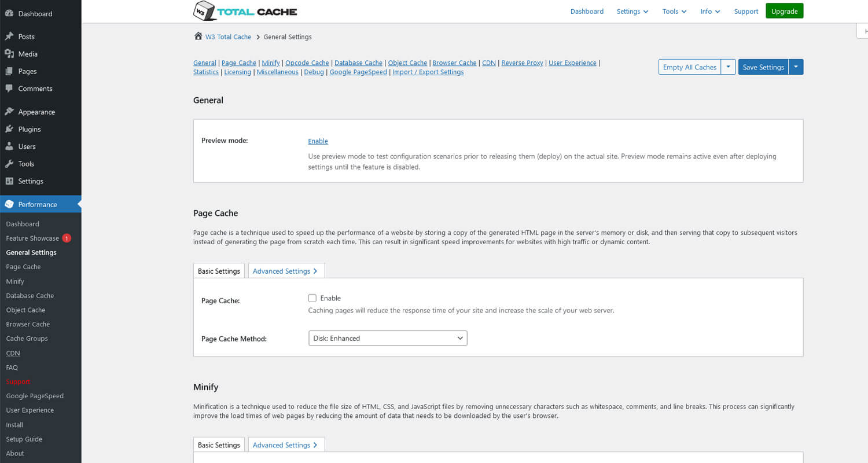Open Install in sidebar submenu

pos(14,425)
